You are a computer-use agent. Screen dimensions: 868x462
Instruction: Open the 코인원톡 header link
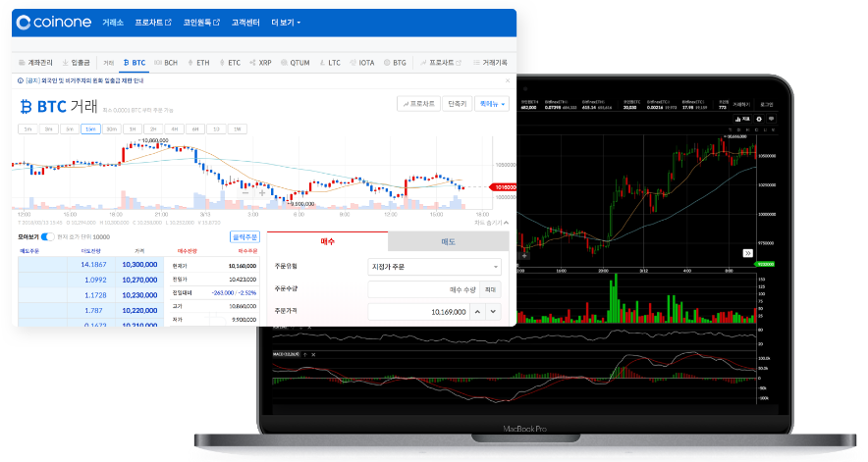(x=201, y=23)
